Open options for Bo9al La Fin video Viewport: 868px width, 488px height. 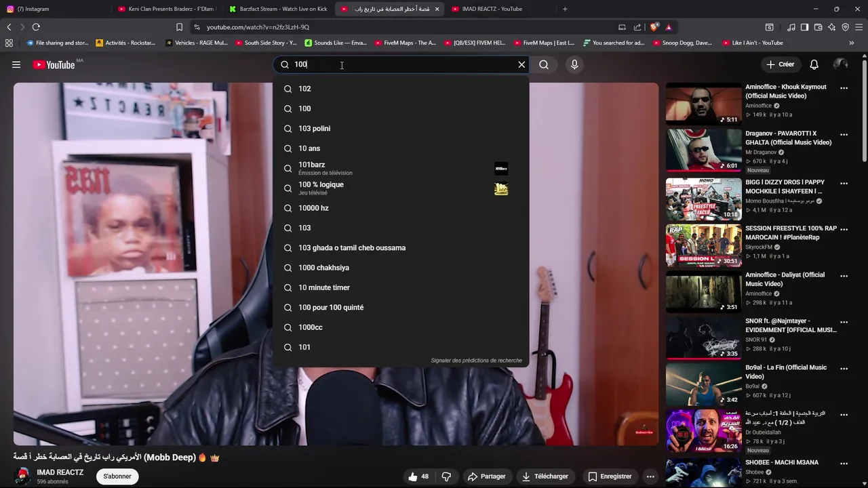pos(844,369)
